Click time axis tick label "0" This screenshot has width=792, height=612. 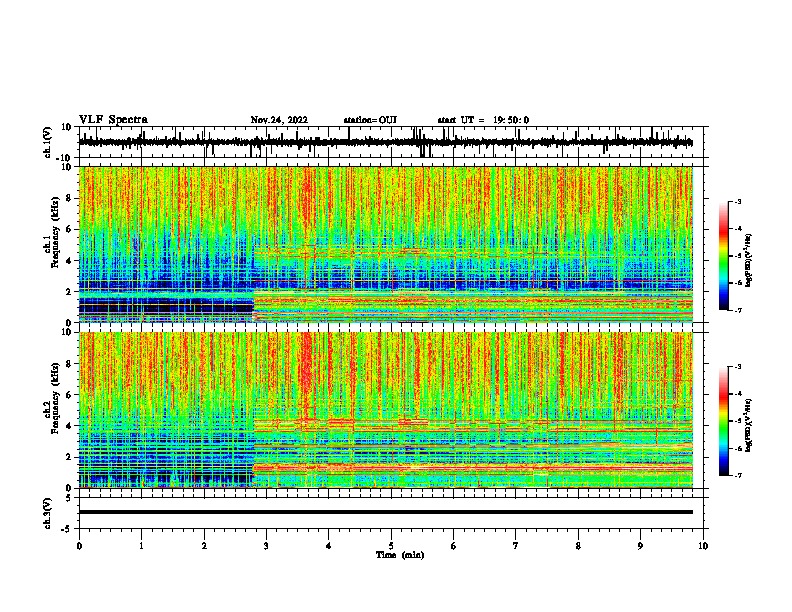pyautogui.click(x=79, y=546)
